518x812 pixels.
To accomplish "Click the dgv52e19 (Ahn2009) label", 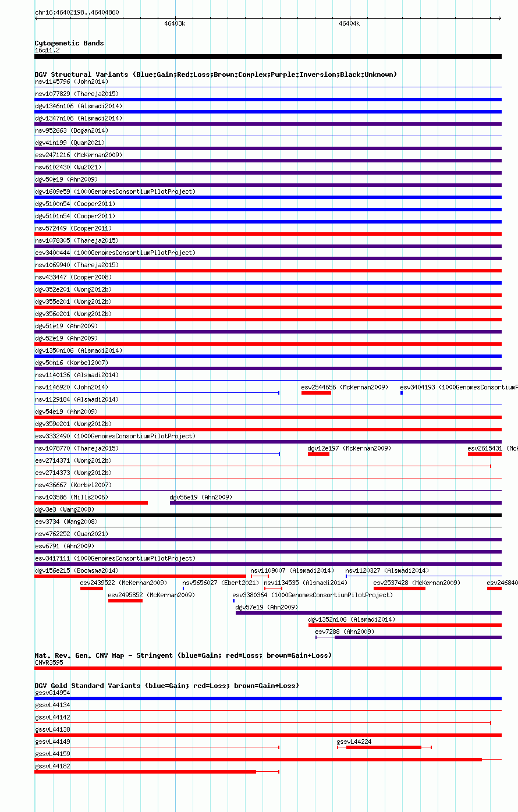I will click(x=66, y=338).
